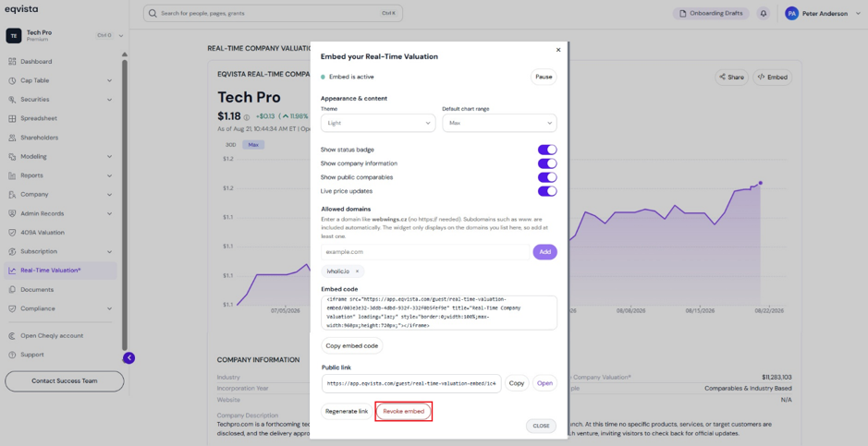Click info icon next to $1.18 price
Image resolution: width=868 pixels, height=446 pixels.
coord(246,117)
